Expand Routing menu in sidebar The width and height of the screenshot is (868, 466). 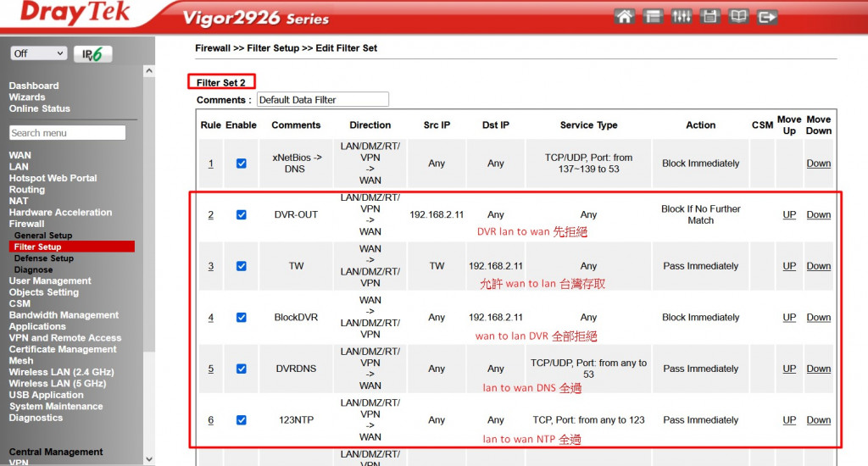tap(26, 189)
